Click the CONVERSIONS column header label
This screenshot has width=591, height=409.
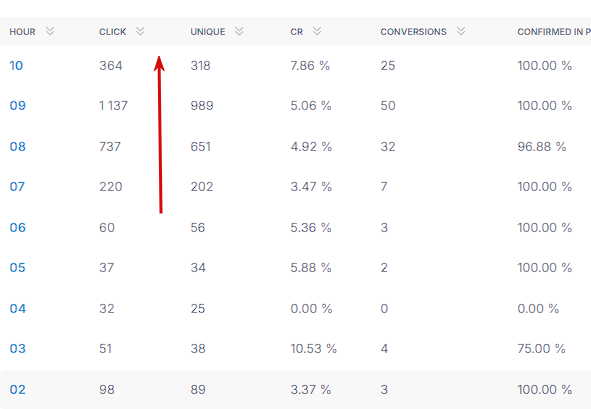(413, 32)
